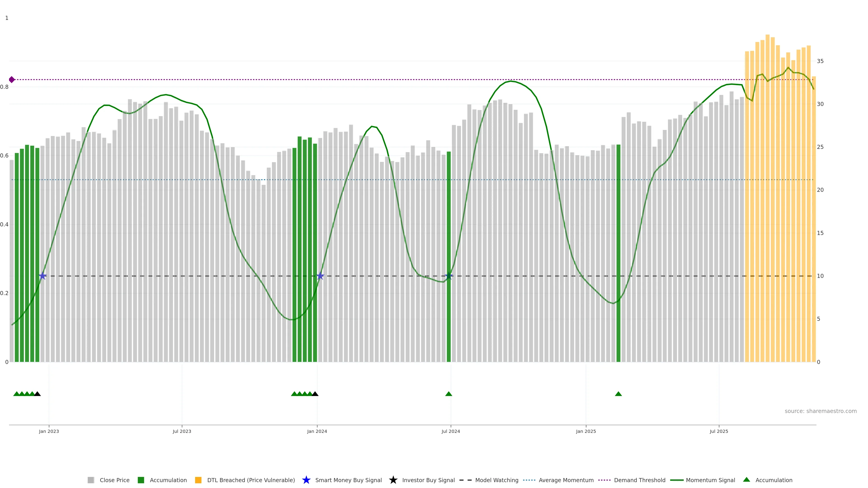This screenshot has width=868, height=488.
Task: Click the green Accumulation swatch in legend
Action: [141, 480]
